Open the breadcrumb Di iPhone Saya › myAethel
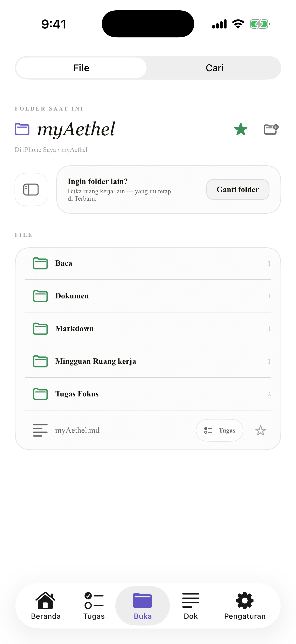The image size is (296, 644). tap(51, 150)
